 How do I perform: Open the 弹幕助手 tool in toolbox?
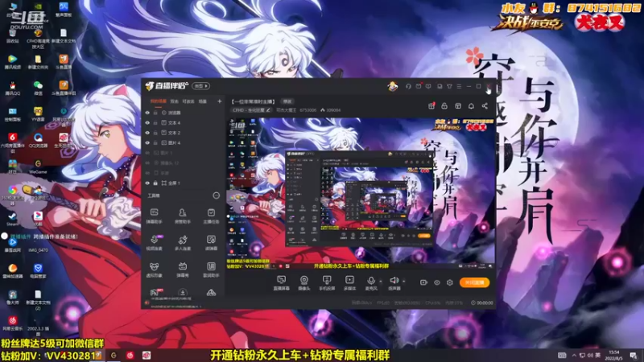coord(154,216)
